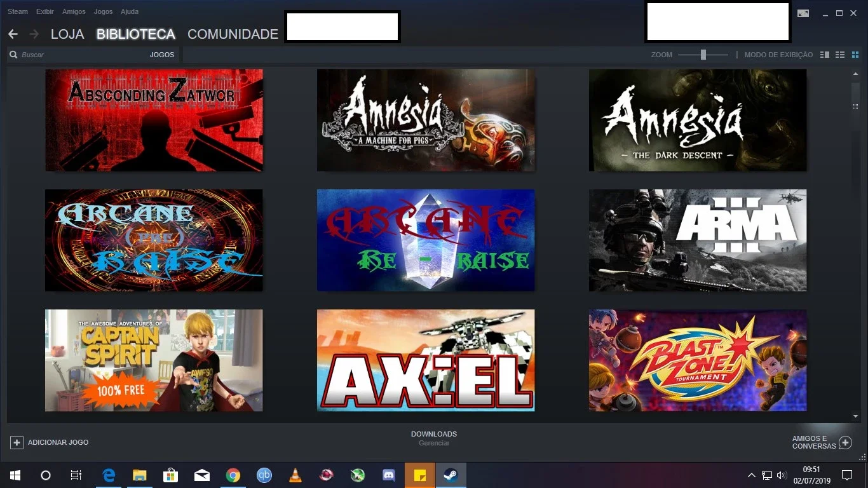868x488 pixels.
Task: Click Steam icon in taskbar
Action: pyautogui.click(x=451, y=475)
